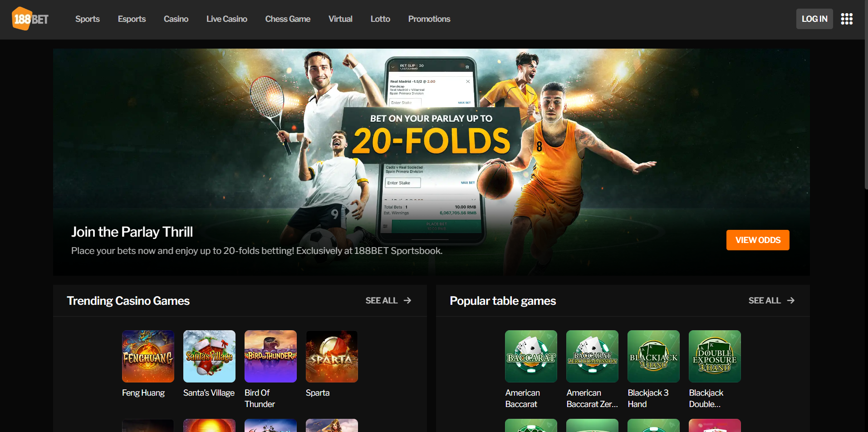Click the Trending Casino Games heading

click(128, 301)
